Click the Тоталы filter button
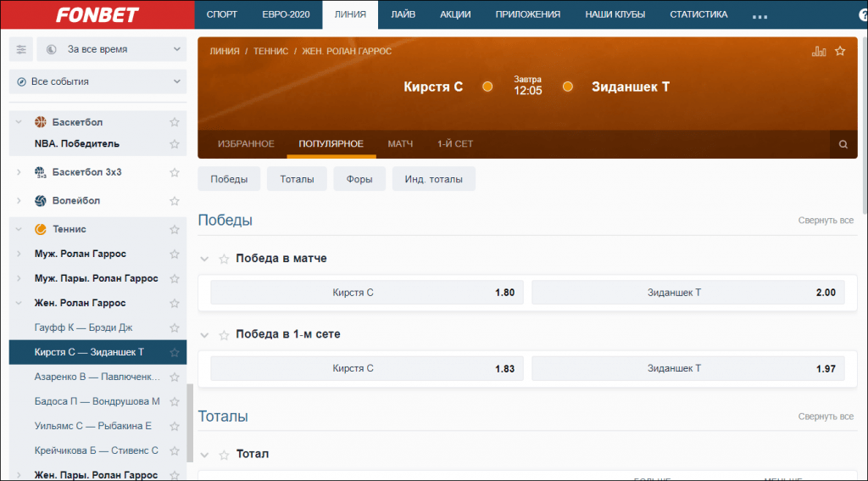Viewport: 868px width, 481px height. click(x=297, y=179)
